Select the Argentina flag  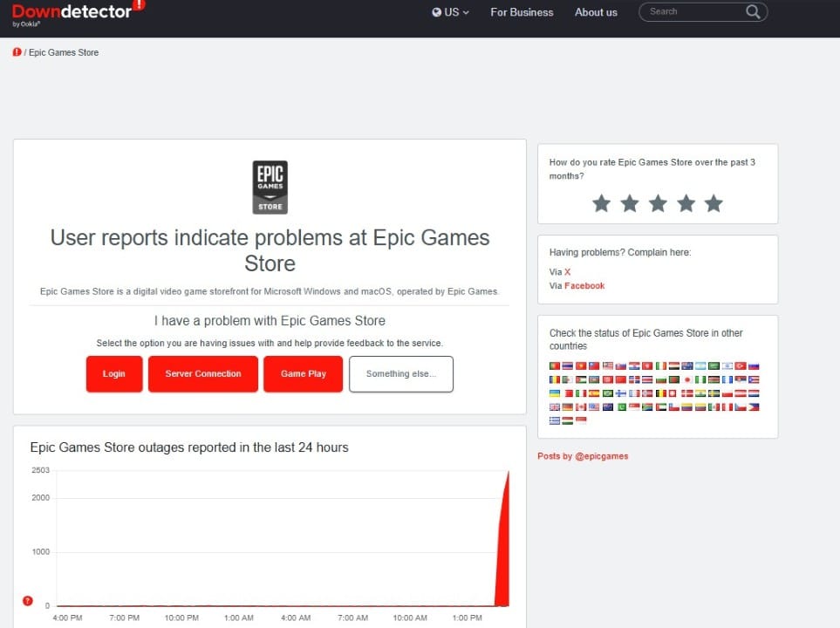tap(700, 366)
